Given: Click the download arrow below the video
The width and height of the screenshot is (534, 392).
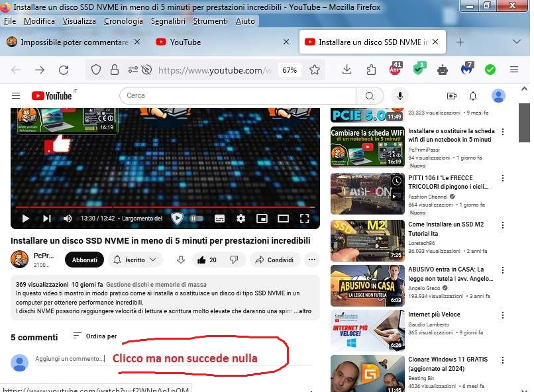Looking at the screenshot, I should coord(180,260).
